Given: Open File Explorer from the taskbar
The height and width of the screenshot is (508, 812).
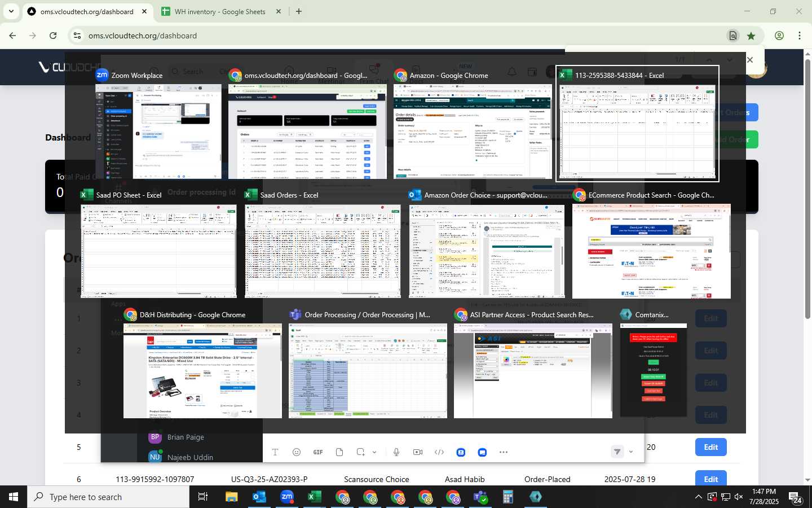Looking at the screenshot, I should (232, 497).
